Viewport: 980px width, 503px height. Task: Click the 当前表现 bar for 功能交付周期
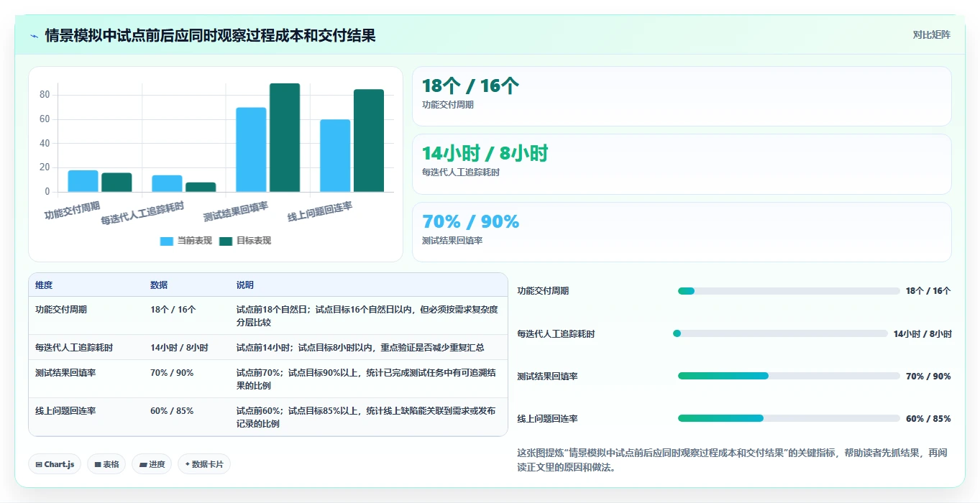(x=83, y=181)
